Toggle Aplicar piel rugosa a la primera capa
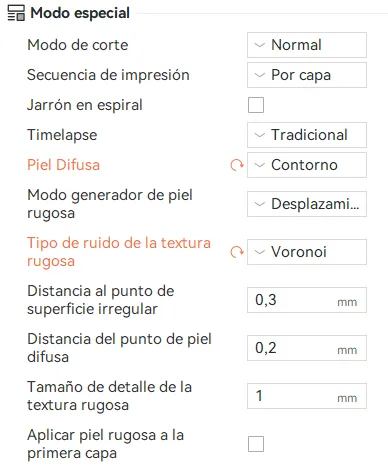 click(x=256, y=444)
